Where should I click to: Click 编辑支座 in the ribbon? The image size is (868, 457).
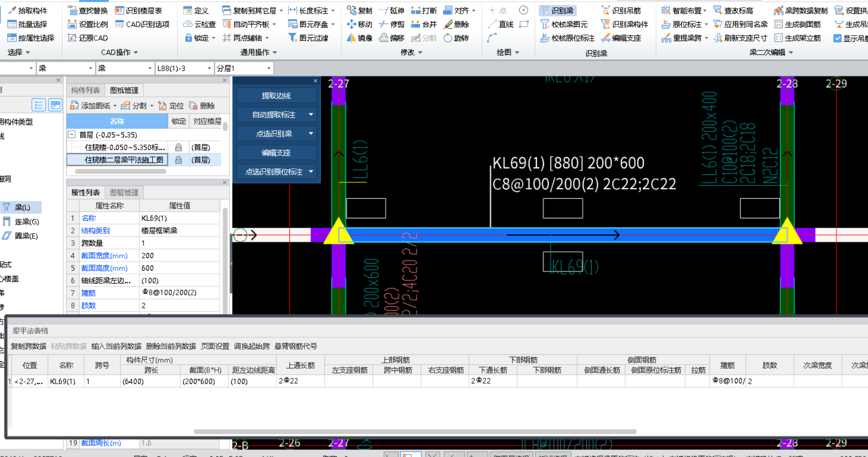click(621, 38)
